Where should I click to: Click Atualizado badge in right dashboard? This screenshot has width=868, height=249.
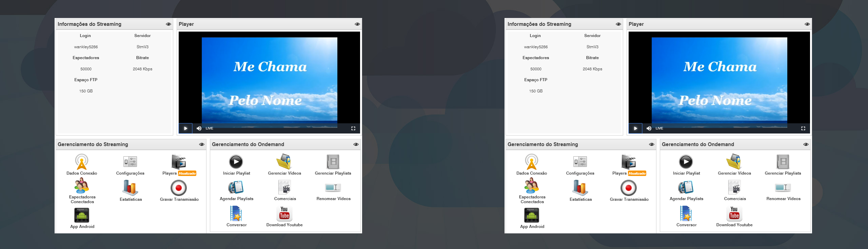(x=637, y=174)
